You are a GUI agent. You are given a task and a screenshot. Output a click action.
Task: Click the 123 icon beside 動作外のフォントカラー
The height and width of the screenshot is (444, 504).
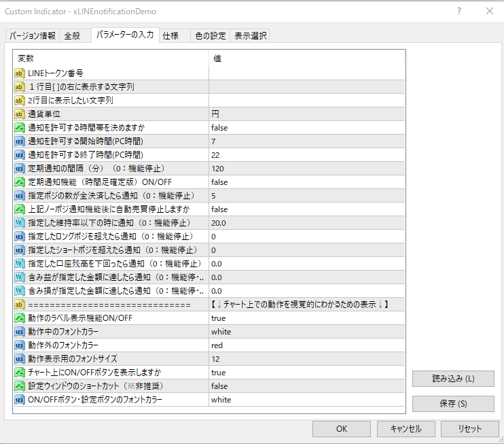coord(19,345)
